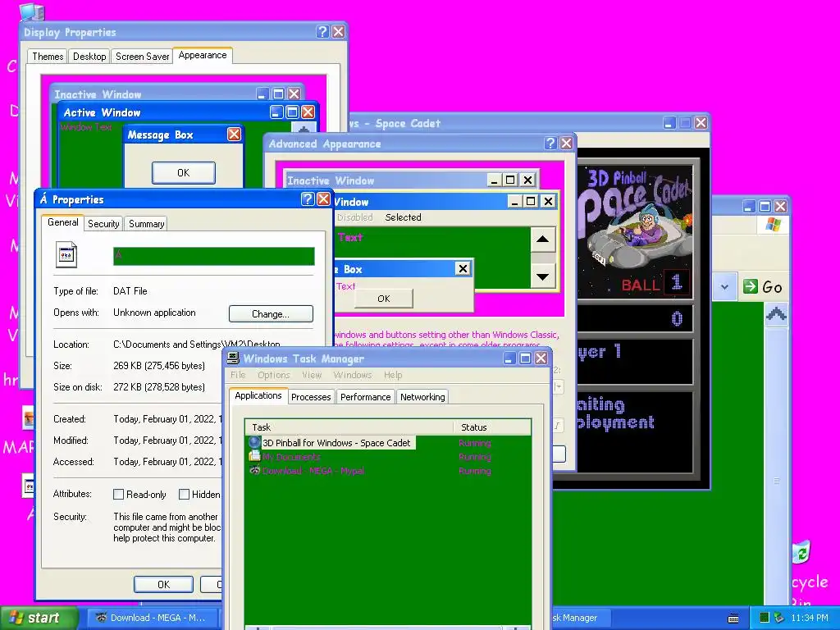Click the help button in Á Properties title bar
This screenshot has width=840, height=630.
[307, 199]
